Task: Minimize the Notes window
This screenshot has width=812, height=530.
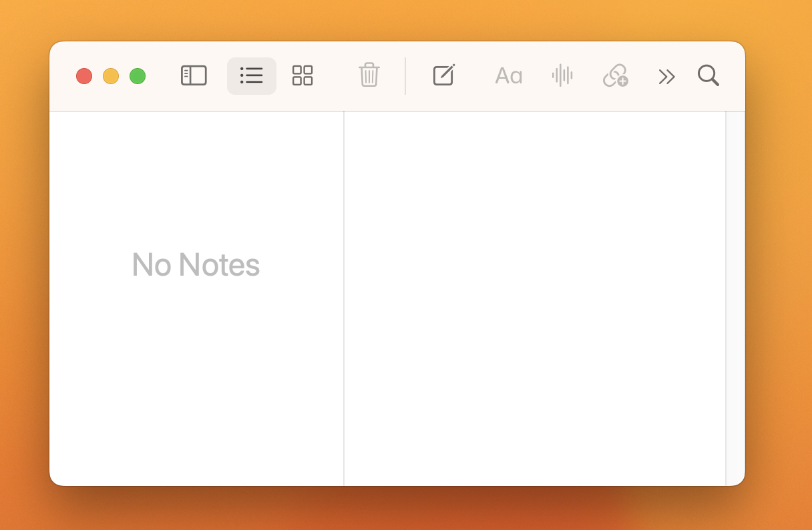Action: coord(111,76)
